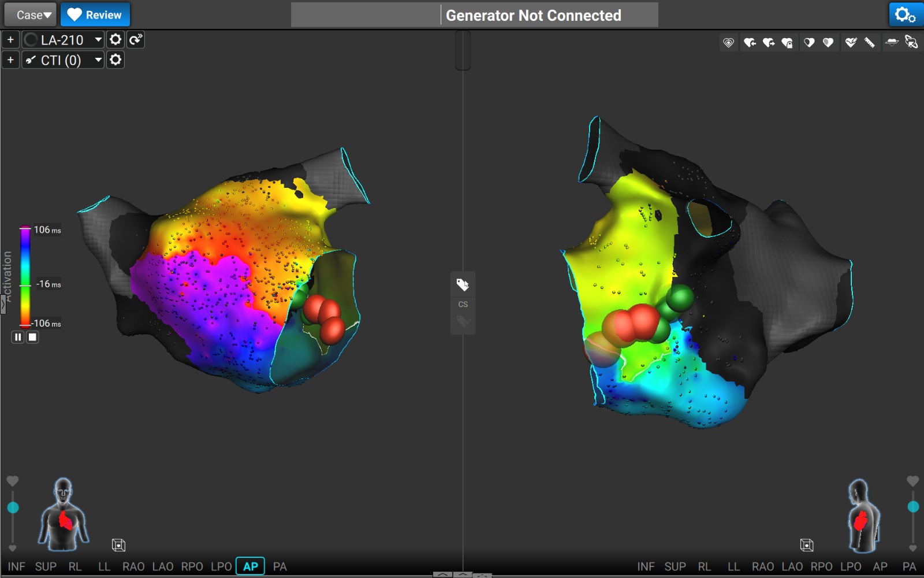Expand the CTI (0) dropdown
This screenshot has width=924, height=578.
click(98, 60)
